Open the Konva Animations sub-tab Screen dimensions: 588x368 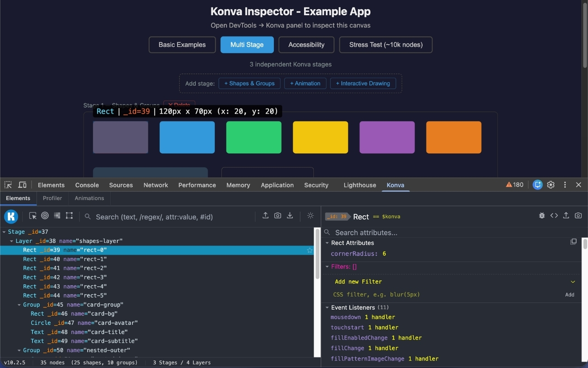[x=89, y=198]
